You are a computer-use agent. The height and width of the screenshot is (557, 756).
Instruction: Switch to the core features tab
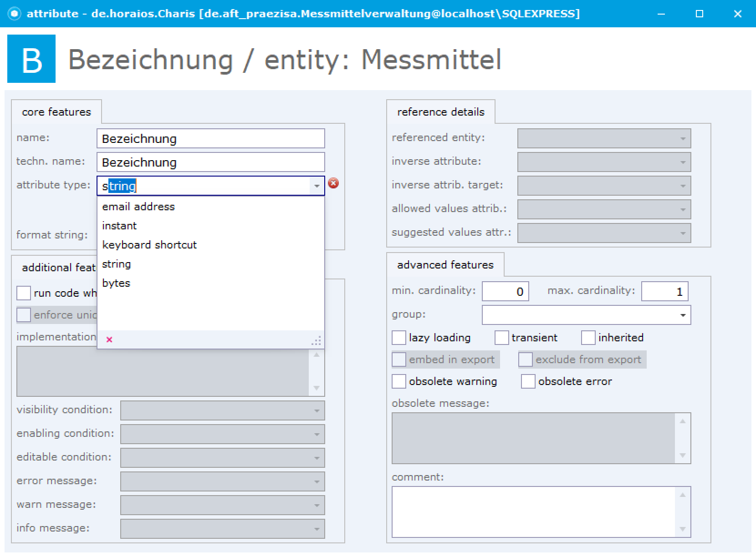point(56,112)
